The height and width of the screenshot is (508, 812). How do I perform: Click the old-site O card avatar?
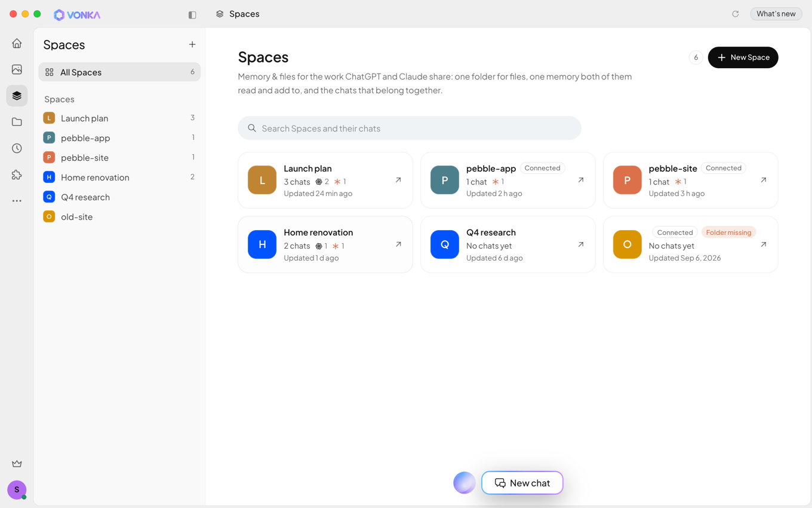(x=628, y=244)
